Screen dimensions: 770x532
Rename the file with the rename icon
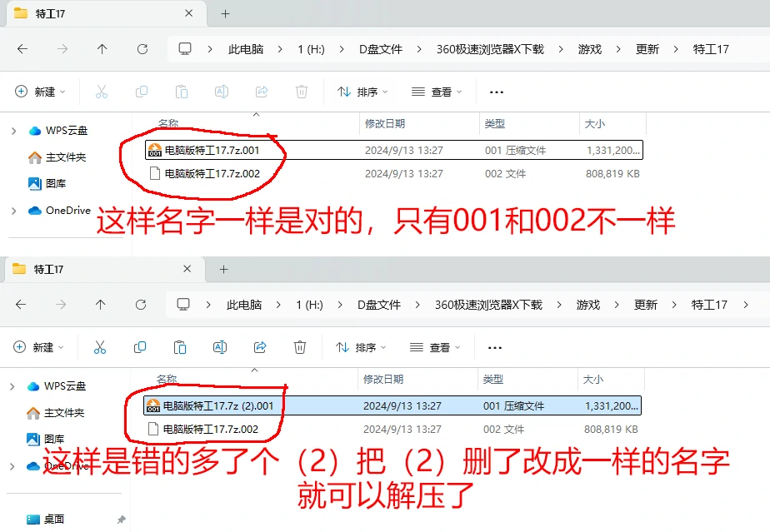(x=220, y=92)
